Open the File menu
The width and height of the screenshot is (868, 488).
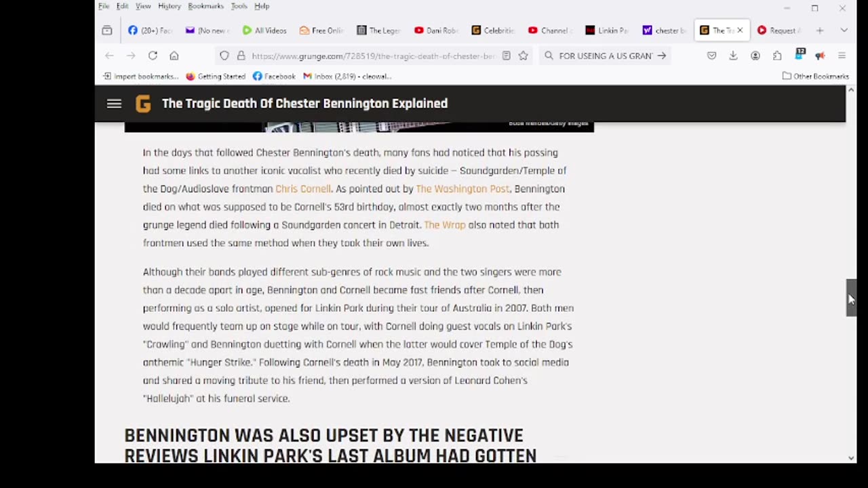pyautogui.click(x=104, y=6)
